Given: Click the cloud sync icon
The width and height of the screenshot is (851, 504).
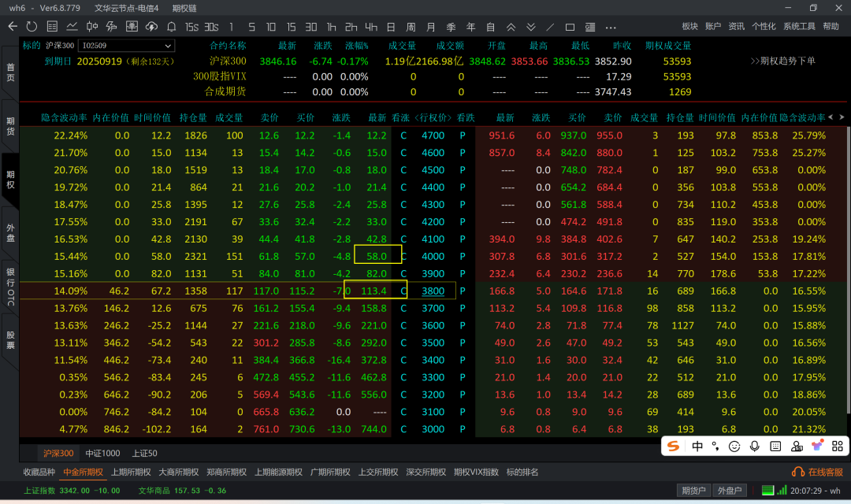Looking at the screenshot, I should click(151, 27).
